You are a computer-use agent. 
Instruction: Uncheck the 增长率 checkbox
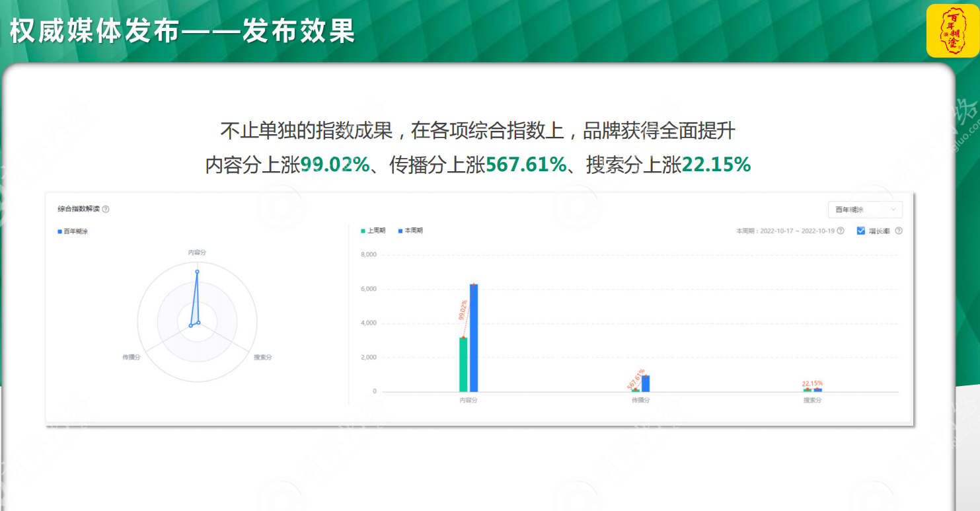click(x=861, y=231)
